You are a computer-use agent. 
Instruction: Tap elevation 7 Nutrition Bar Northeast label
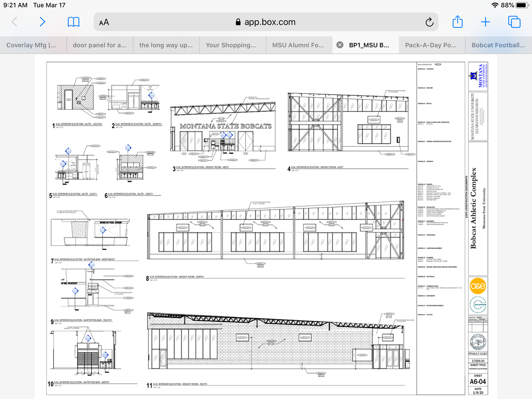(x=83, y=260)
